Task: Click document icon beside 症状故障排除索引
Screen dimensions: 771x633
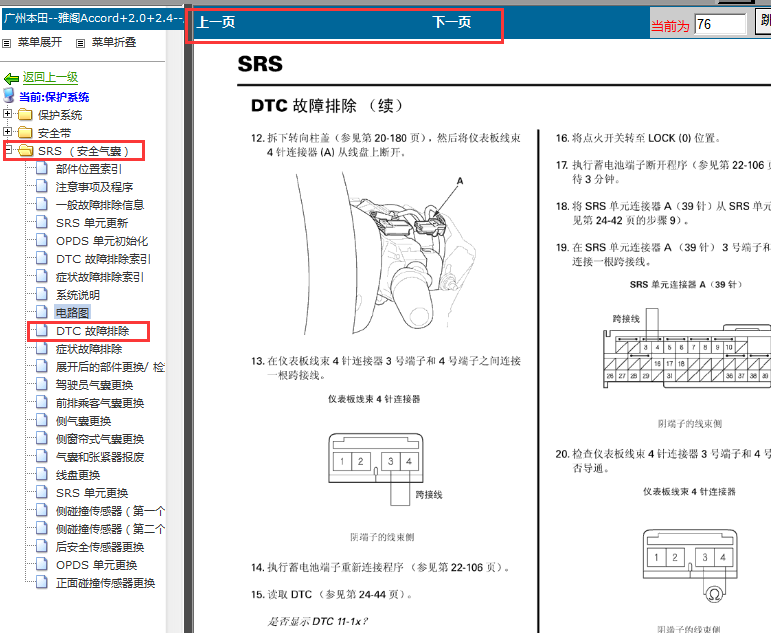Action: [42, 277]
